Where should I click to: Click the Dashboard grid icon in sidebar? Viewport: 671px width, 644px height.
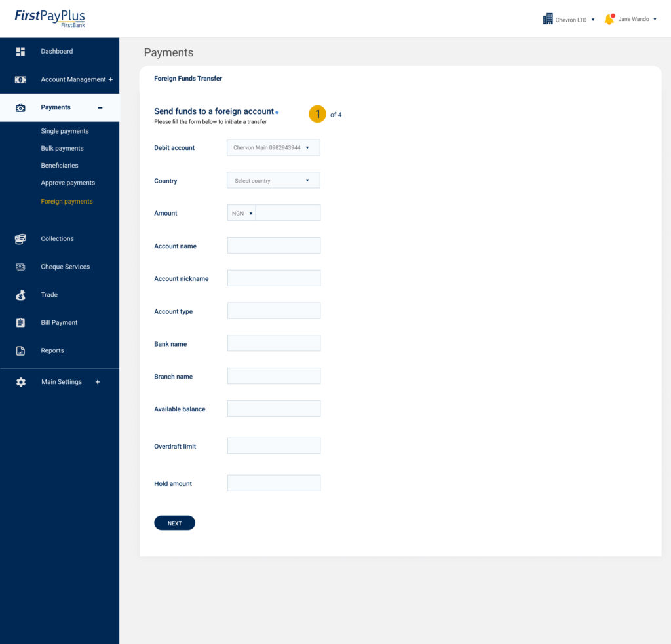pyautogui.click(x=20, y=52)
